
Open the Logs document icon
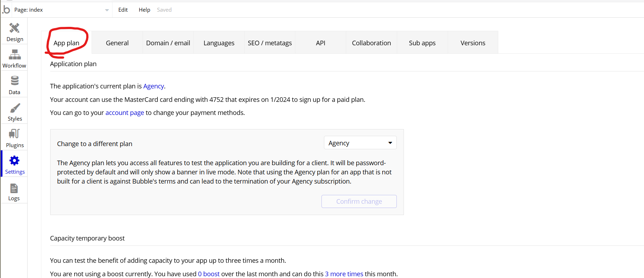[x=14, y=188]
